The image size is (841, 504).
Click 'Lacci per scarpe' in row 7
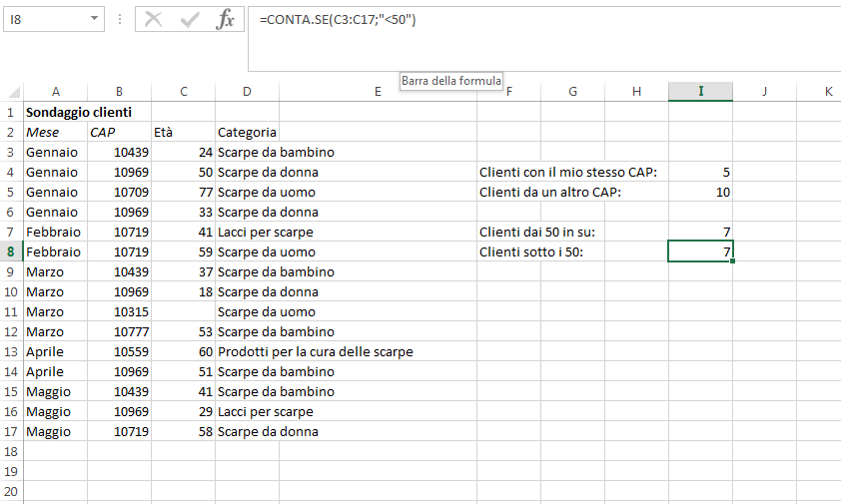point(266,233)
